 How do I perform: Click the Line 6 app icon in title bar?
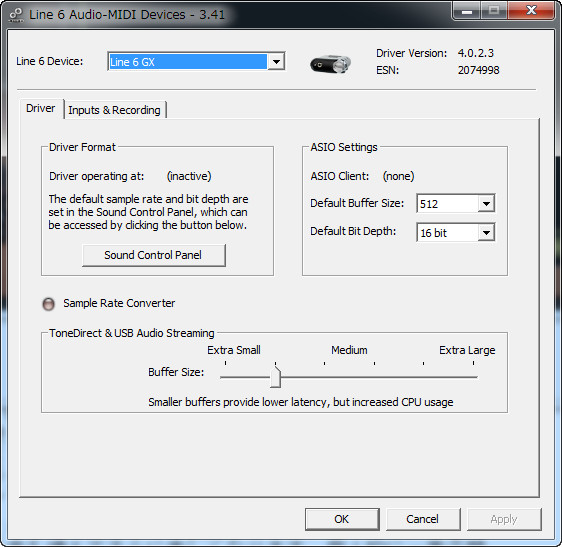pyautogui.click(x=16, y=15)
